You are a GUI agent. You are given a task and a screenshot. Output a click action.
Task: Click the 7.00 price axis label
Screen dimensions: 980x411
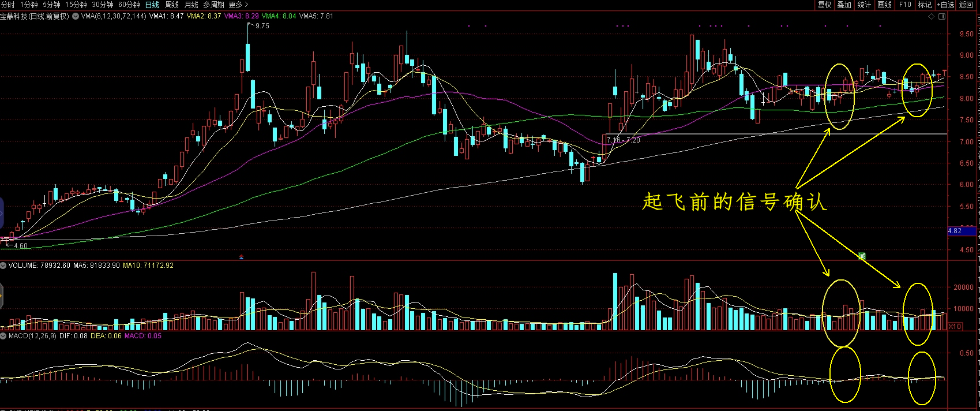[966, 142]
